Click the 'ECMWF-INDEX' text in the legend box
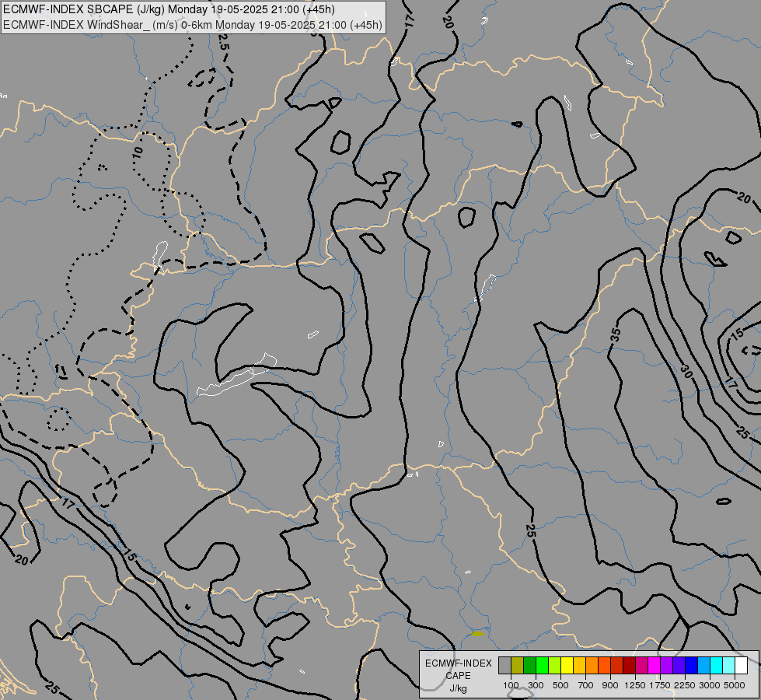This screenshot has height=700, width=761. (x=458, y=663)
